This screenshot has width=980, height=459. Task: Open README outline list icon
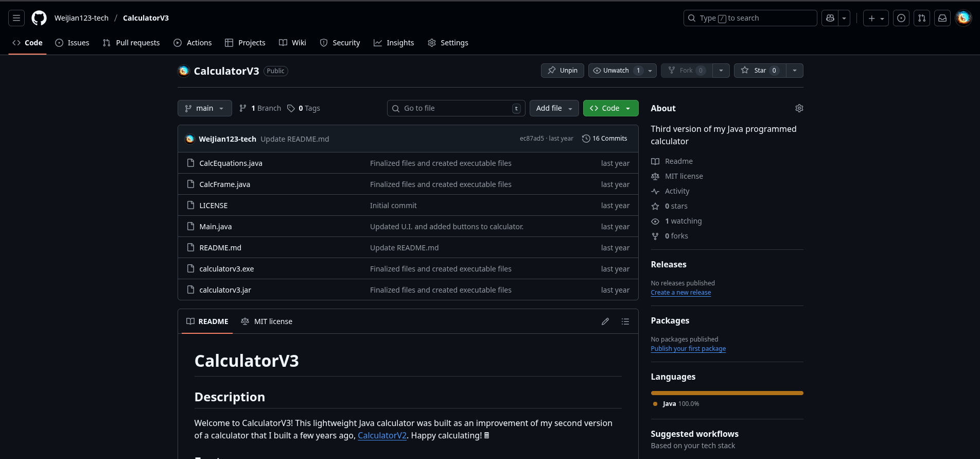(625, 321)
